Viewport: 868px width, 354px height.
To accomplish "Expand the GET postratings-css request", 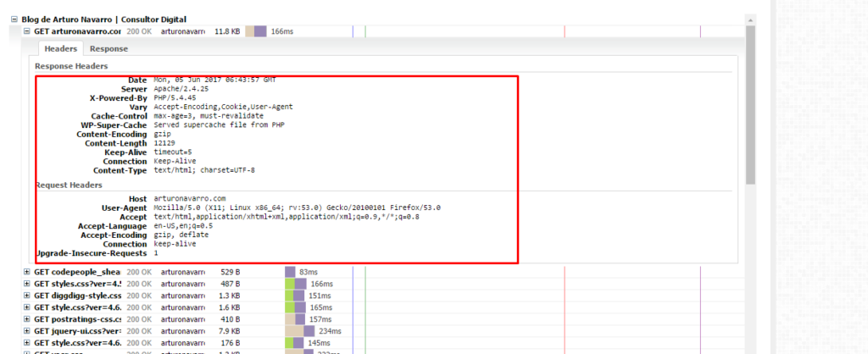I will pos(26,319).
